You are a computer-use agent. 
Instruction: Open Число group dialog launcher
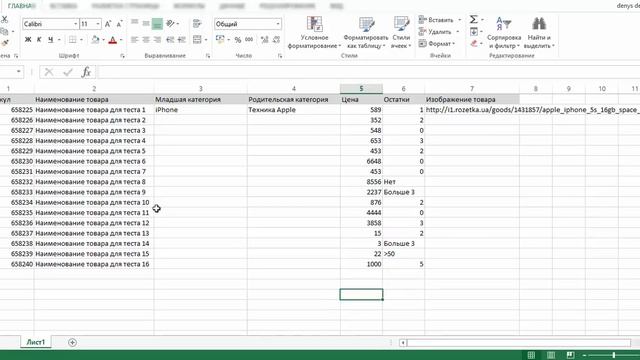tap(280, 56)
